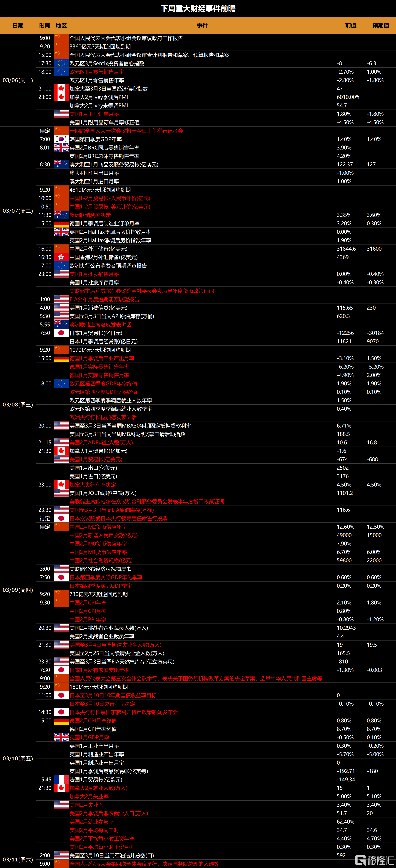
Task: Select the Hong Kong flag beside 中国香港2月外汇储备
Action: 61,257
